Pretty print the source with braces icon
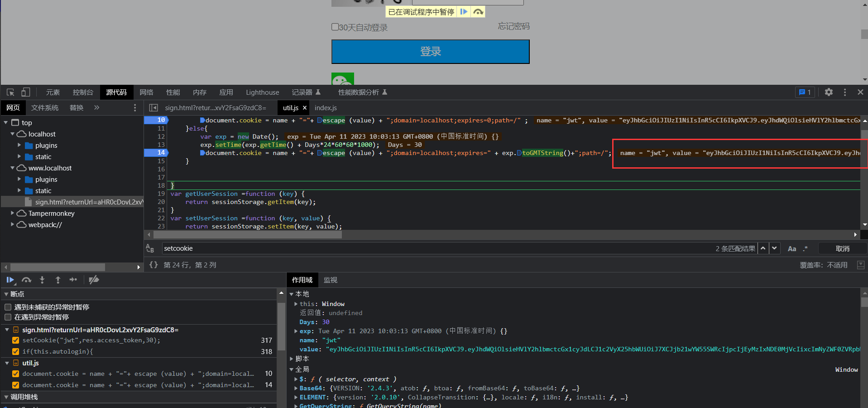The height and width of the screenshot is (408, 868). (x=153, y=265)
